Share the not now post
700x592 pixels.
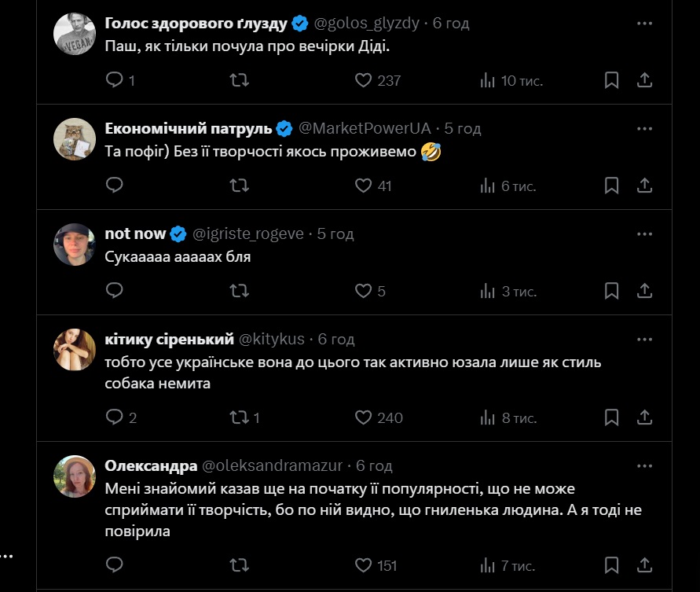tap(644, 291)
